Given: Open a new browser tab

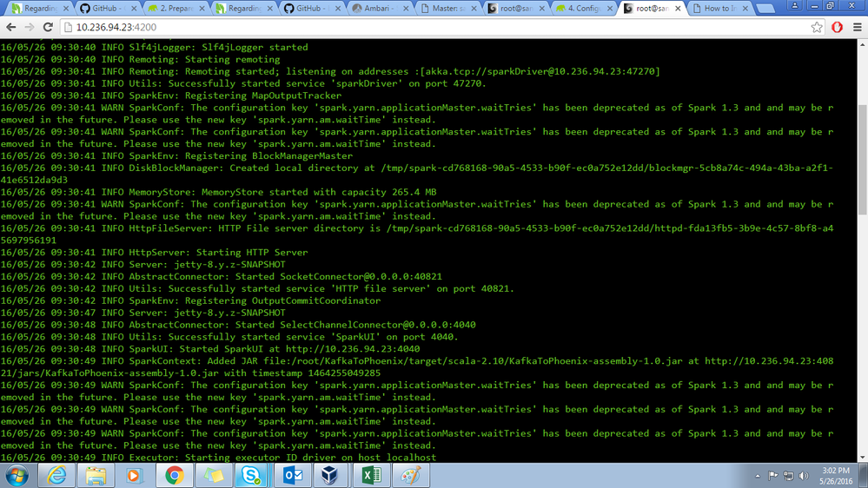Looking at the screenshot, I should [x=765, y=9].
